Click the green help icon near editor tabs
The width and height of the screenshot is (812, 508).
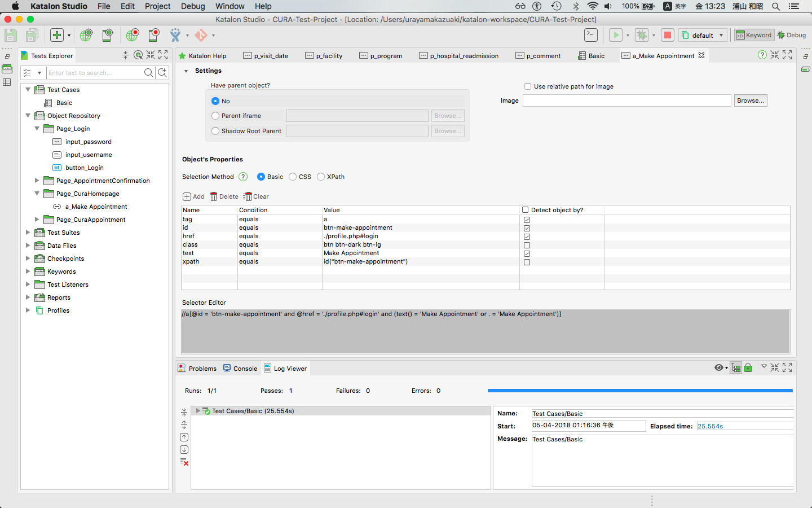pyautogui.click(x=762, y=55)
